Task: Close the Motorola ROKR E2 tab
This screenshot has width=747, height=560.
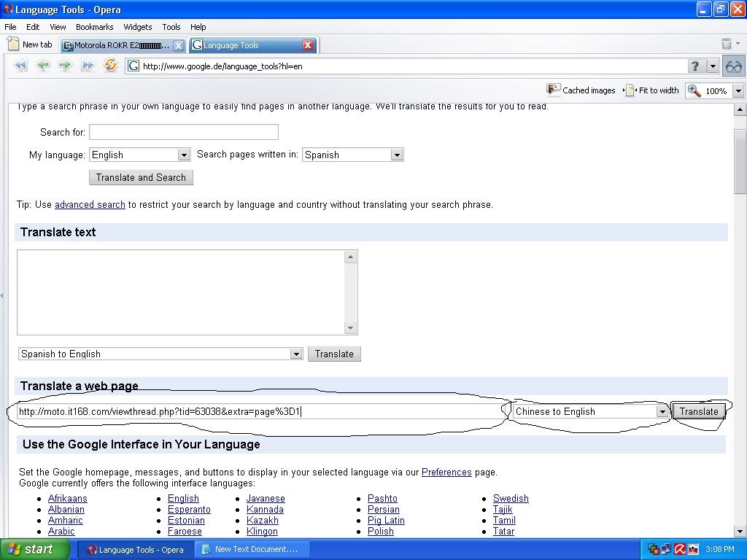Action: click(x=178, y=45)
